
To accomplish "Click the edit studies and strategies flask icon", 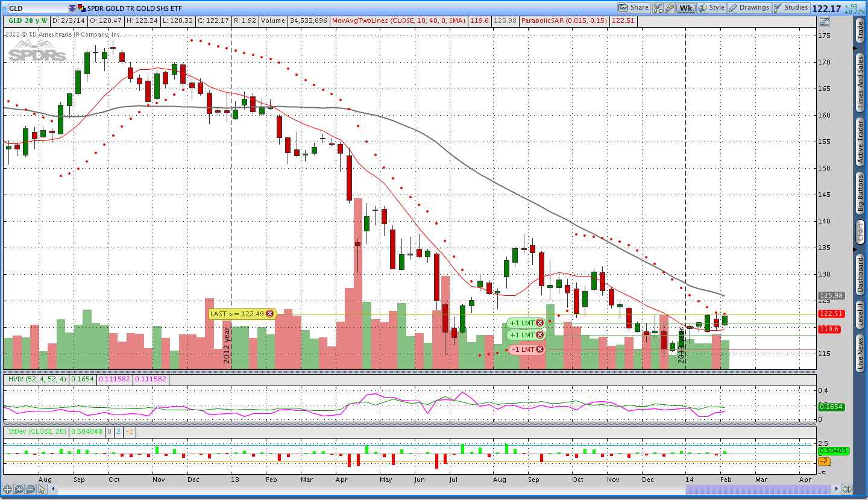I will (658, 8).
